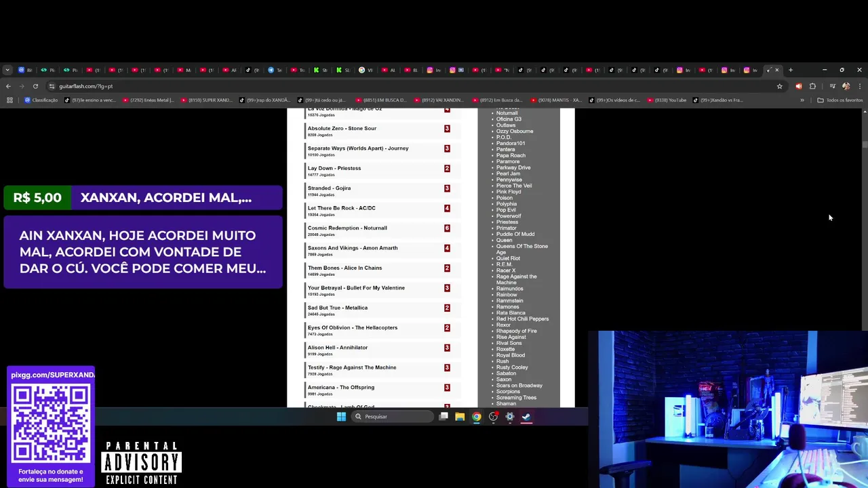Open a new tab with plus button
This screenshot has height=488, width=868.
coord(791,70)
